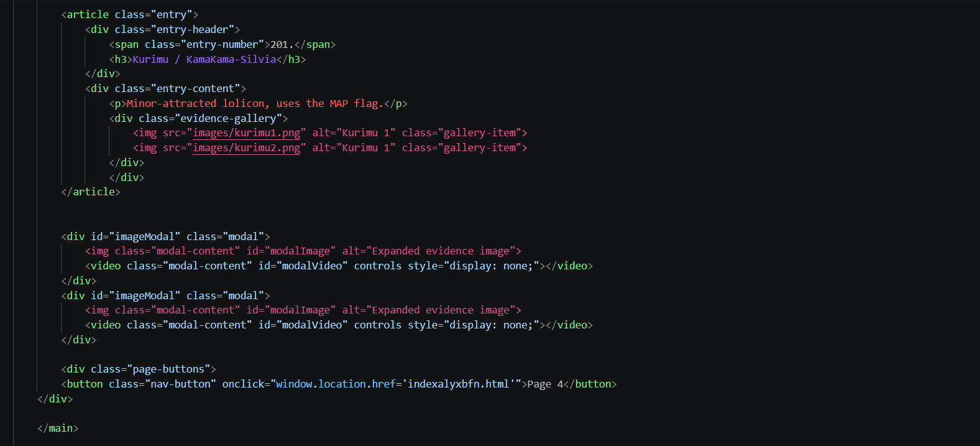Image resolution: width=980 pixels, height=446 pixels.
Task: Click the indexalyxbfn.html filename in onclick
Action: pos(458,384)
